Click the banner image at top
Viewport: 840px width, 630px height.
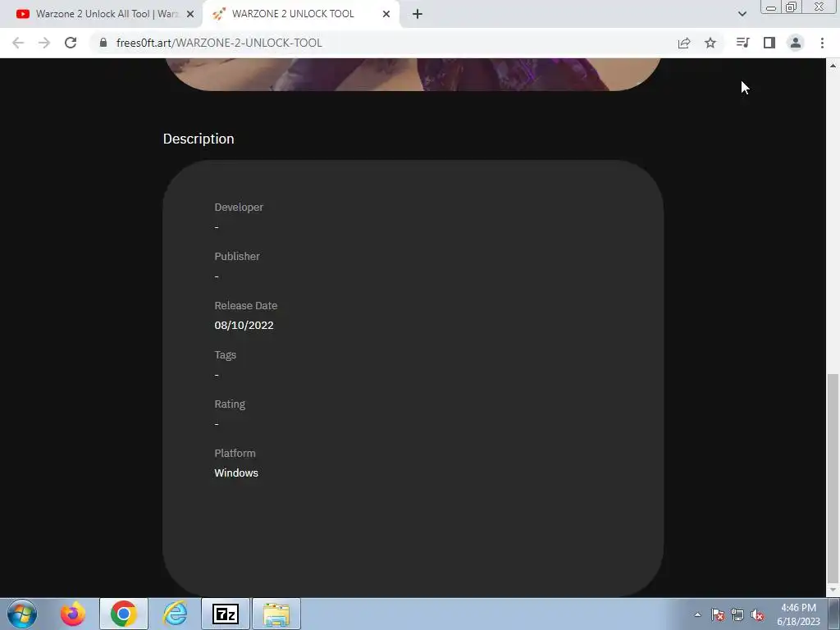(x=413, y=74)
